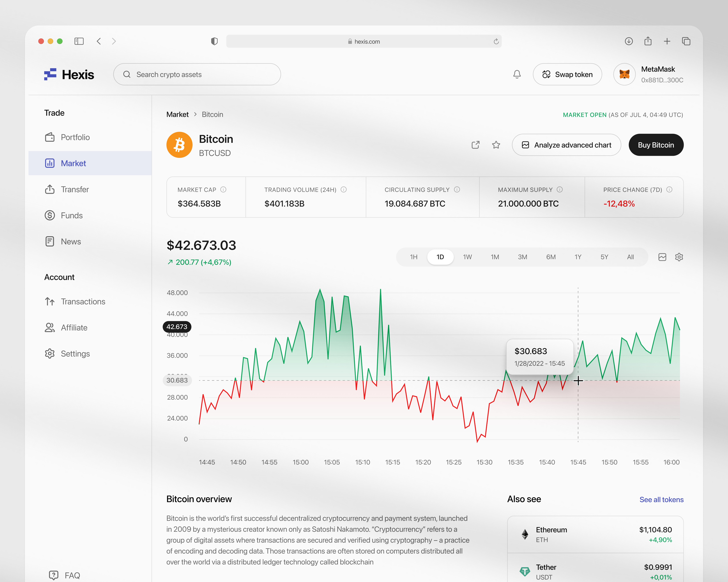Click the Funds dollar icon
The image size is (728, 582).
50,215
